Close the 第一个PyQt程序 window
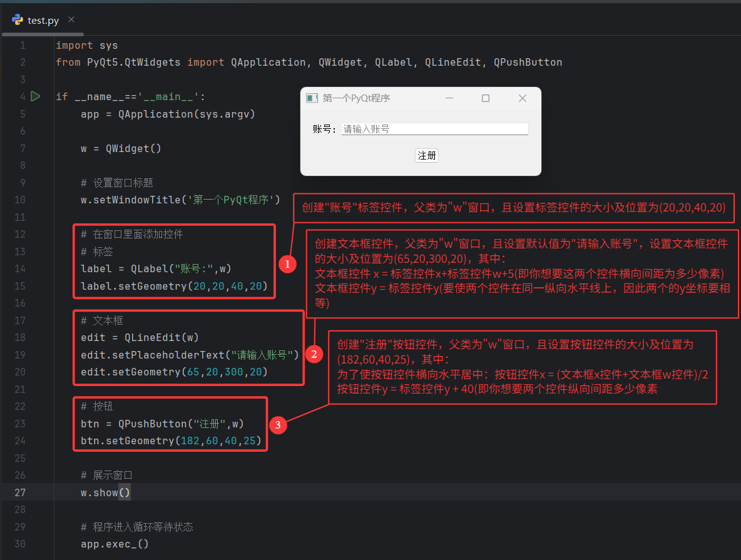This screenshot has height=560, width=741. [522, 98]
